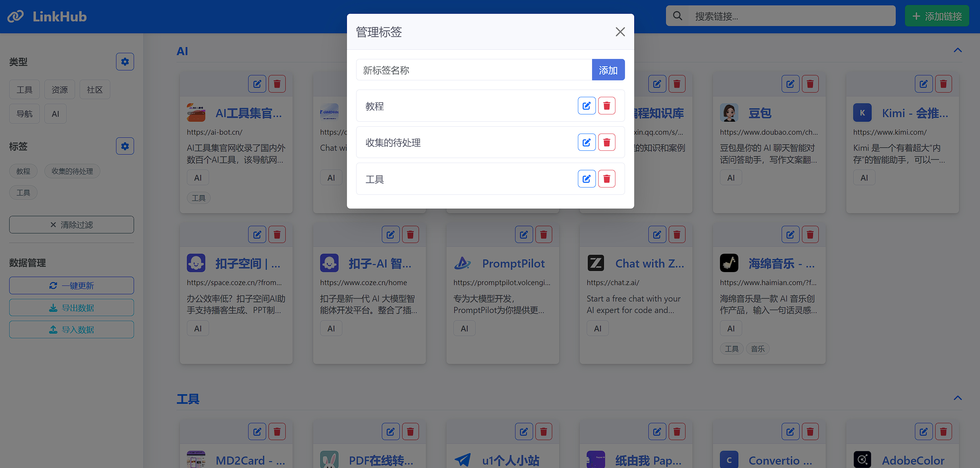This screenshot has height=468, width=980.
Task: Click the 新标签名称 input field
Action: (474, 70)
